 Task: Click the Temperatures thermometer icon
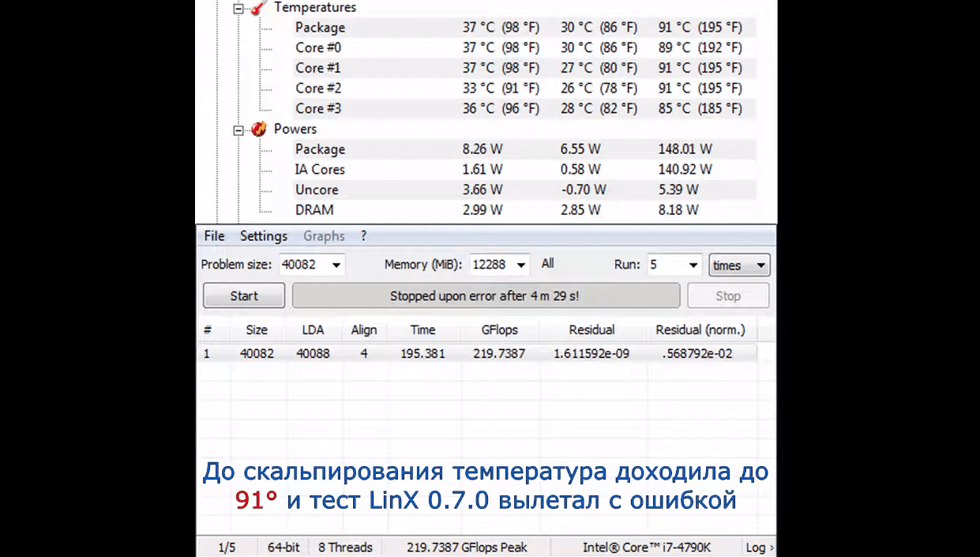[x=257, y=8]
